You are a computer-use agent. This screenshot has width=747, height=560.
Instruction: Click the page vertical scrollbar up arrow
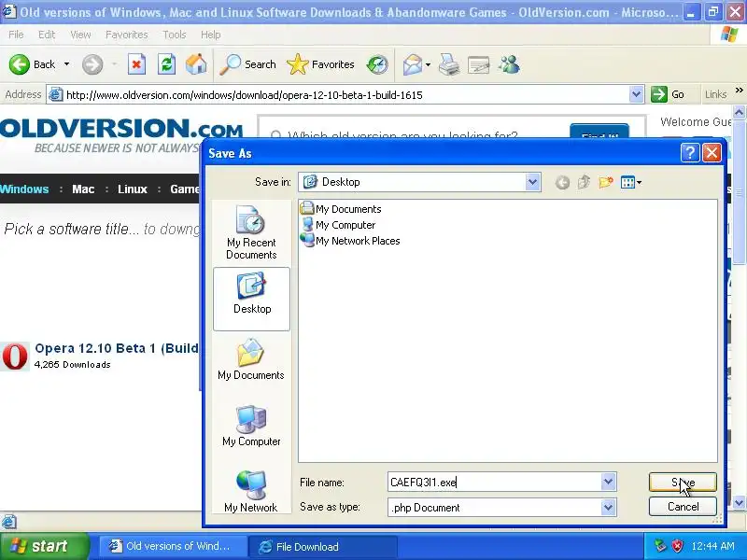pos(739,112)
